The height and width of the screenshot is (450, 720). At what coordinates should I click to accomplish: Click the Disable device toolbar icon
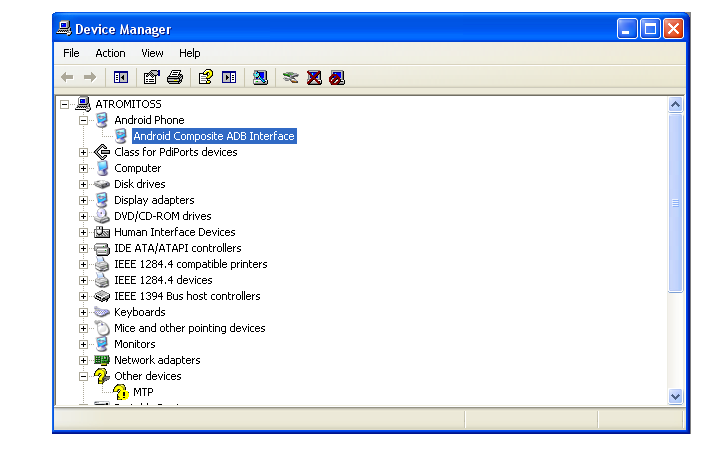click(337, 77)
